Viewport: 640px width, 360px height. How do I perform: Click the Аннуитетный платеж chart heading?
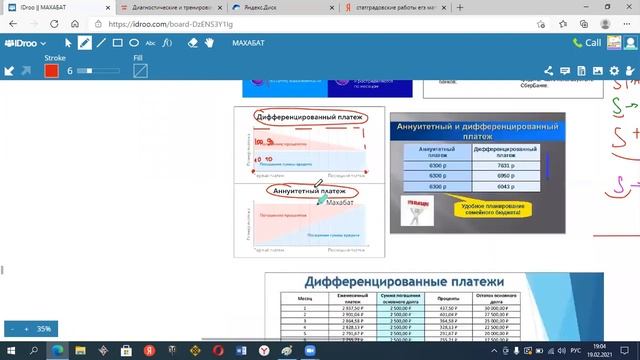pyautogui.click(x=309, y=191)
